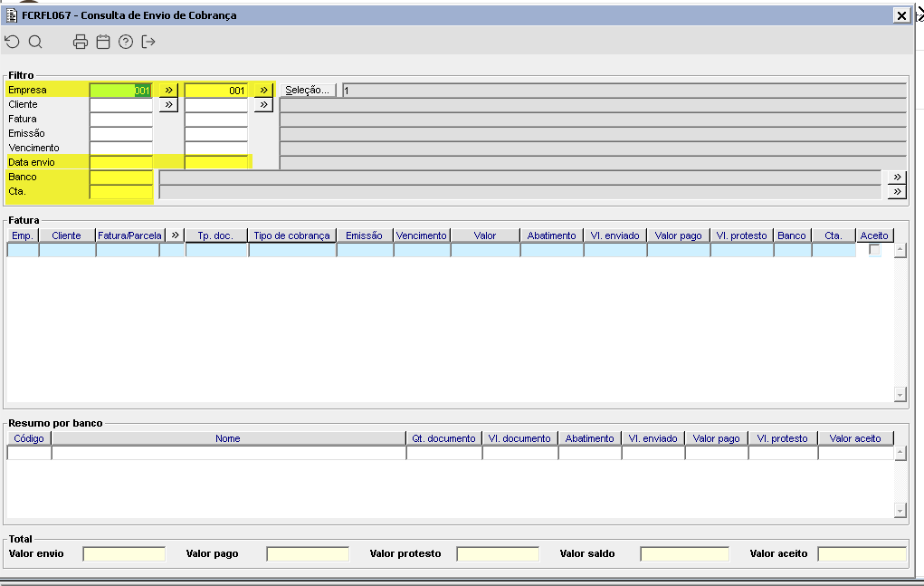This screenshot has width=924, height=586.
Task: Click the second Vencimento date field
Action: (216, 148)
